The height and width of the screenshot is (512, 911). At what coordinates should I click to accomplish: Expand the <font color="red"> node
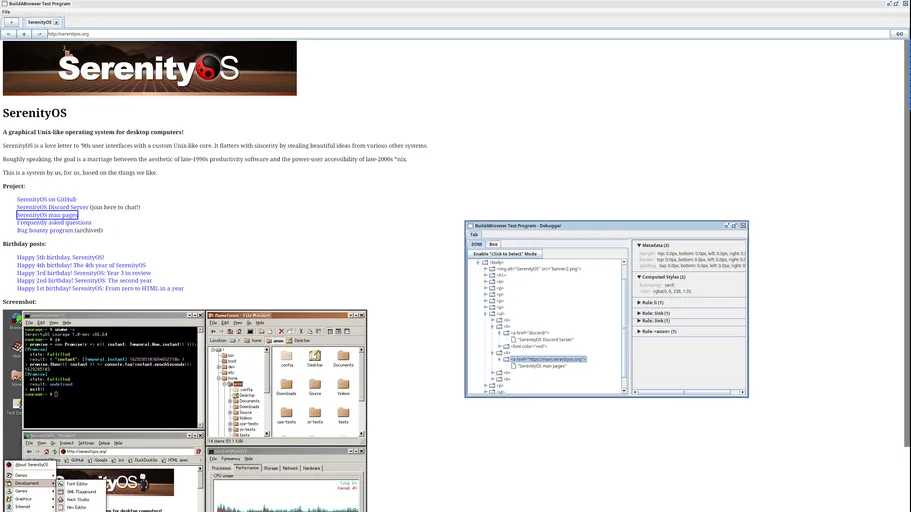point(500,346)
